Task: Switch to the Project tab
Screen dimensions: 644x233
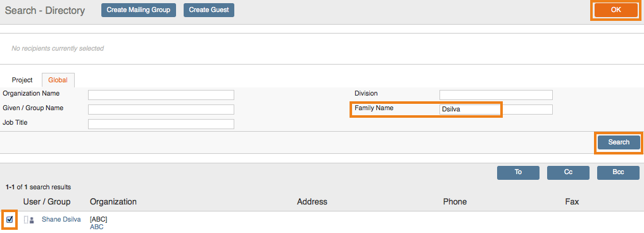Action: coord(22,80)
